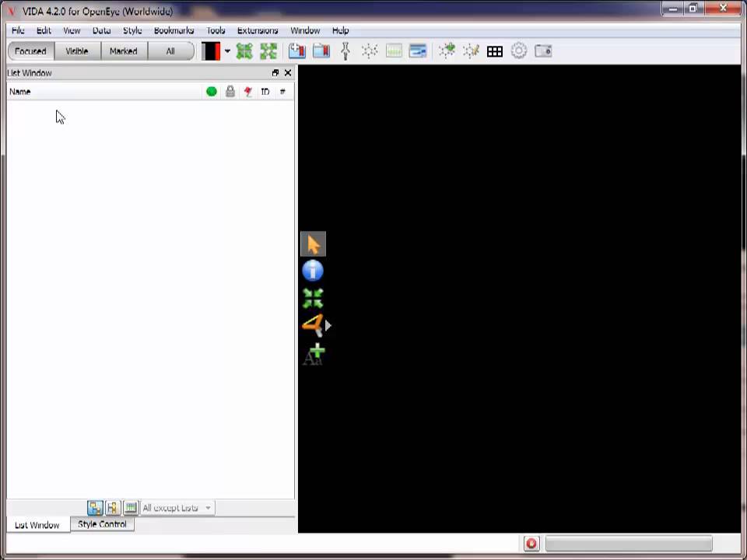Minimize the VIDA window
This screenshot has width=747, height=560.
(x=673, y=8)
